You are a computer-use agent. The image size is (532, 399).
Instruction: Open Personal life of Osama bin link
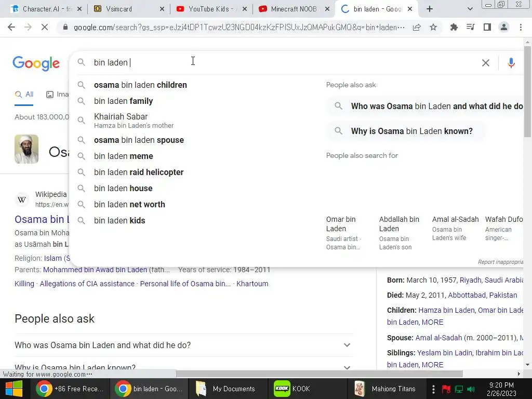pos(185,284)
